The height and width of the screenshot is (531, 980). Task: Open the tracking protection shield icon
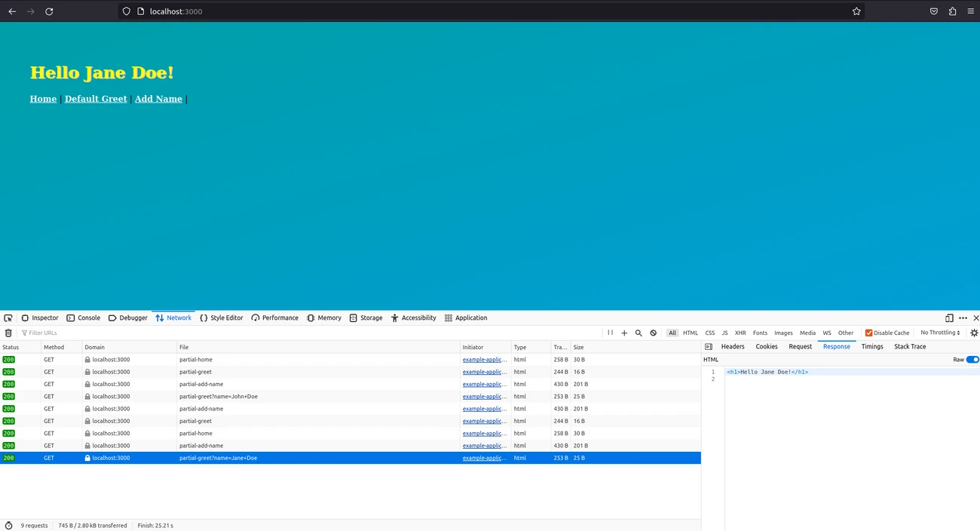(x=126, y=11)
